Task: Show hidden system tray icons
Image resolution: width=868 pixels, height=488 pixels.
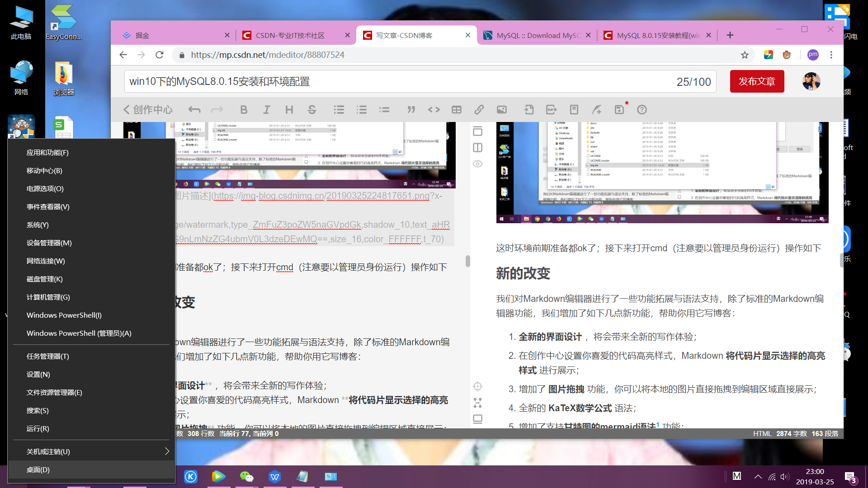Action: [758, 476]
